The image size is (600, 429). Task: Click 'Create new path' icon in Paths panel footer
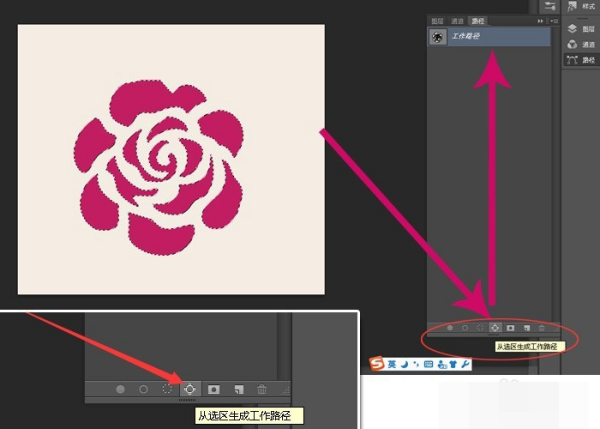pos(526,327)
